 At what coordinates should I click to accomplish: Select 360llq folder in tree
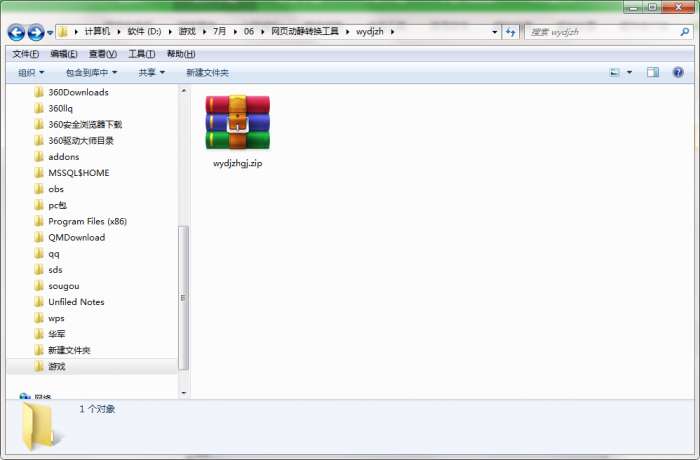[60, 109]
